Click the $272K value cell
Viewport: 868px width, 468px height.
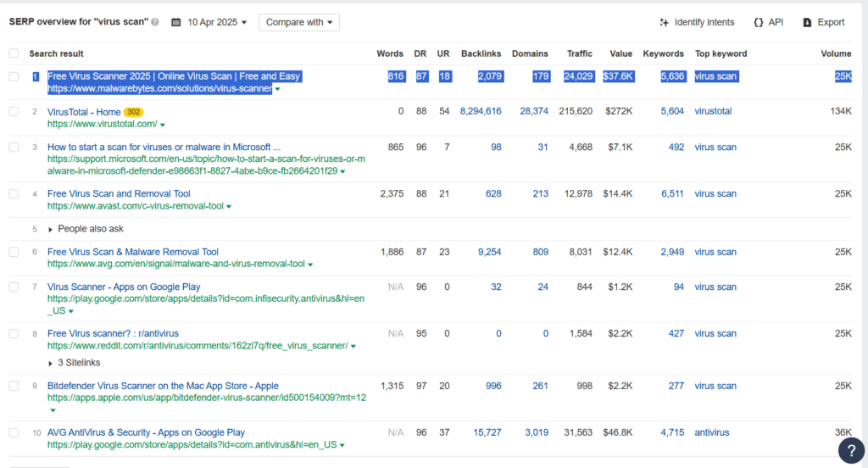pyautogui.click(x=619, y=111)
